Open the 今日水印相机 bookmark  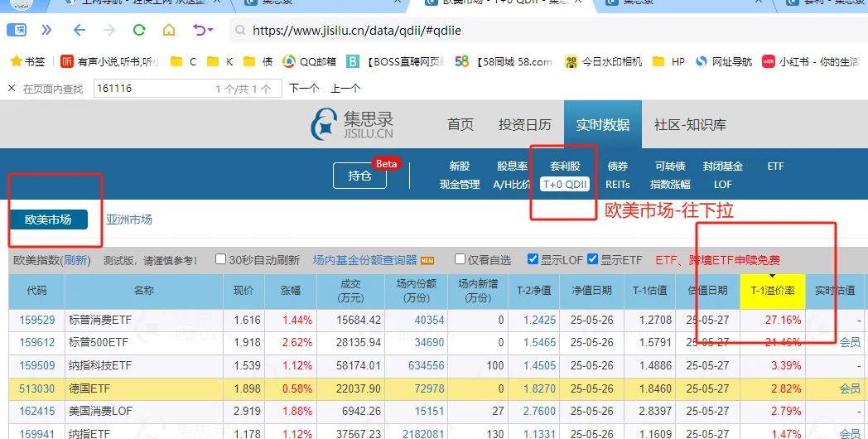(603, 61)
